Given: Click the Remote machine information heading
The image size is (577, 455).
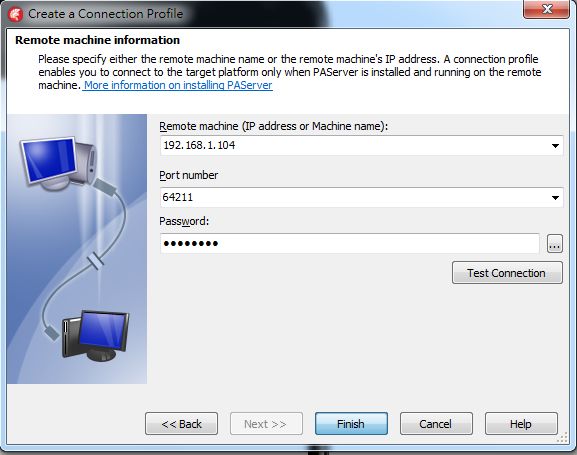Looking at the screenshot, I should (x=98, y=40).
